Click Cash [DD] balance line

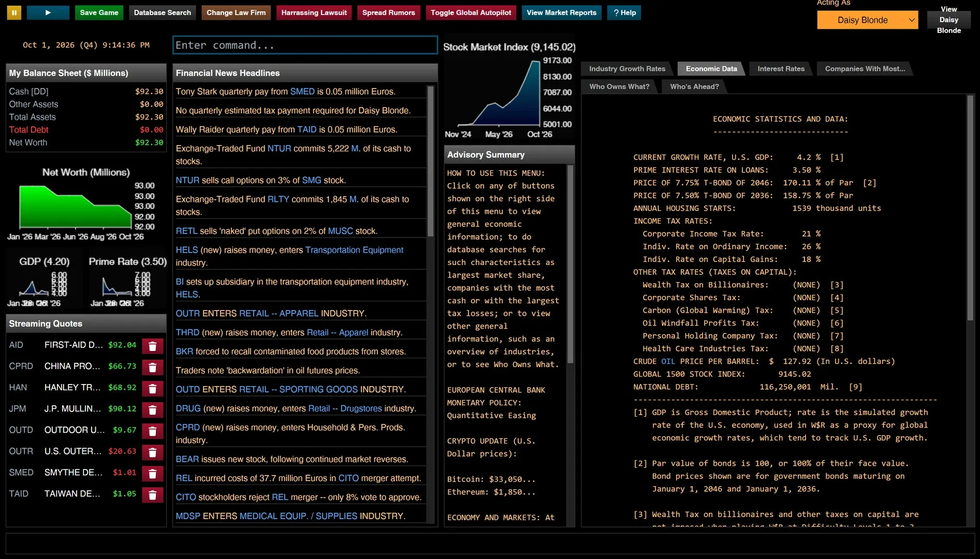(x=86, y=92)
